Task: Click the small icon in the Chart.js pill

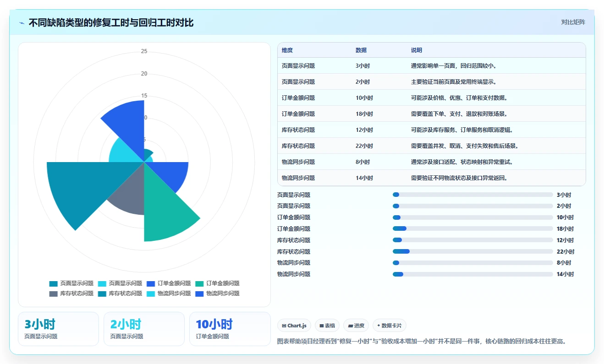Action: [284, 326]
